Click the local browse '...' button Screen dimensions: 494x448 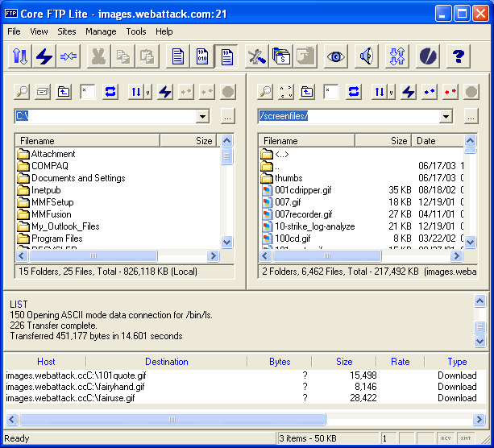pos(227,117)
